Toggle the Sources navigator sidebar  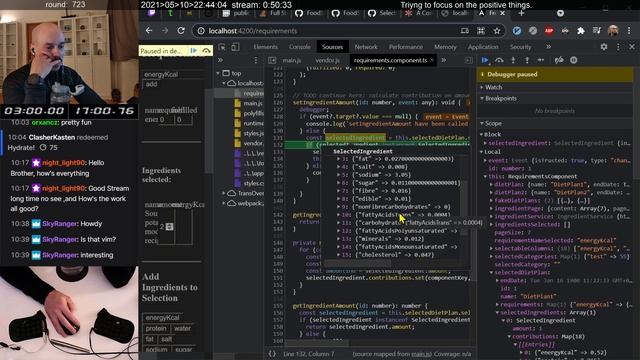[x=272, y=60]
